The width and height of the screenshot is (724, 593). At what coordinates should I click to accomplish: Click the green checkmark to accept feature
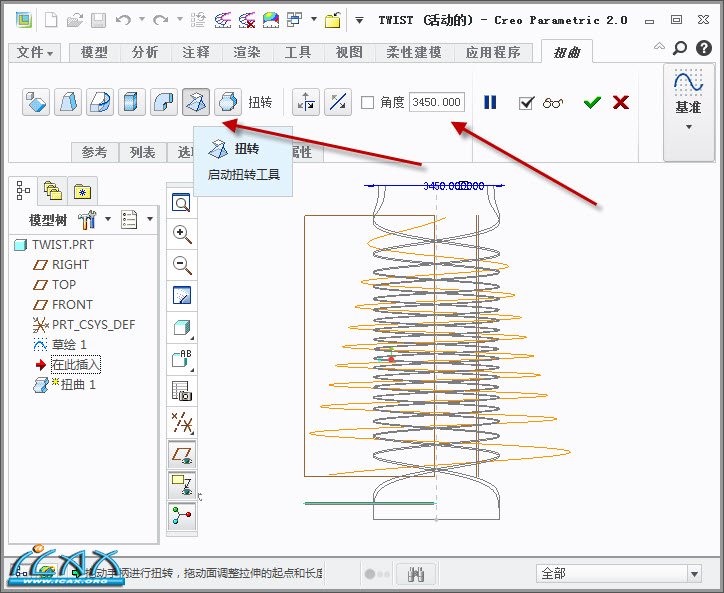click(592, 102)
